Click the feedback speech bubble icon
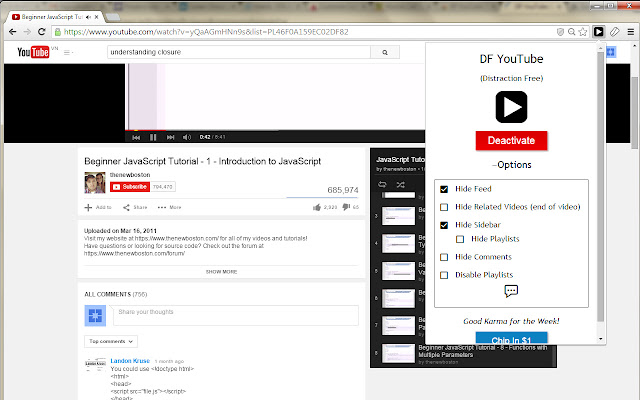 coord(511,291)
